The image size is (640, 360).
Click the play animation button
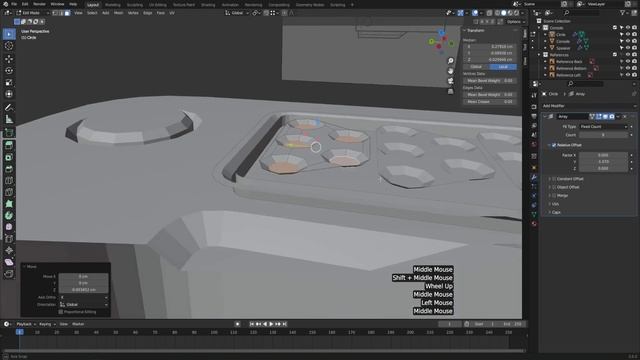coord(271,324)
